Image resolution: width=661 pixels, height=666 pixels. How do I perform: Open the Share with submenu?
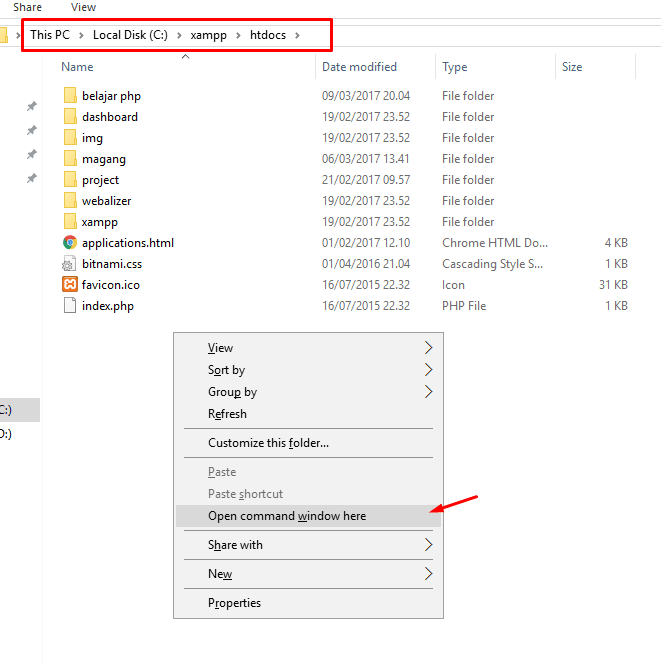point(308,545)
